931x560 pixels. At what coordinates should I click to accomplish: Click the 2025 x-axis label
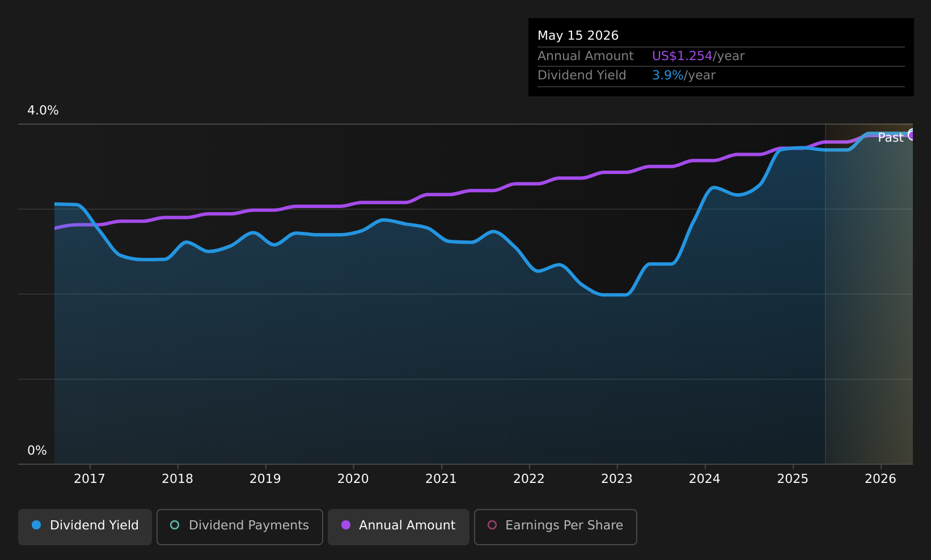(793, 479)
